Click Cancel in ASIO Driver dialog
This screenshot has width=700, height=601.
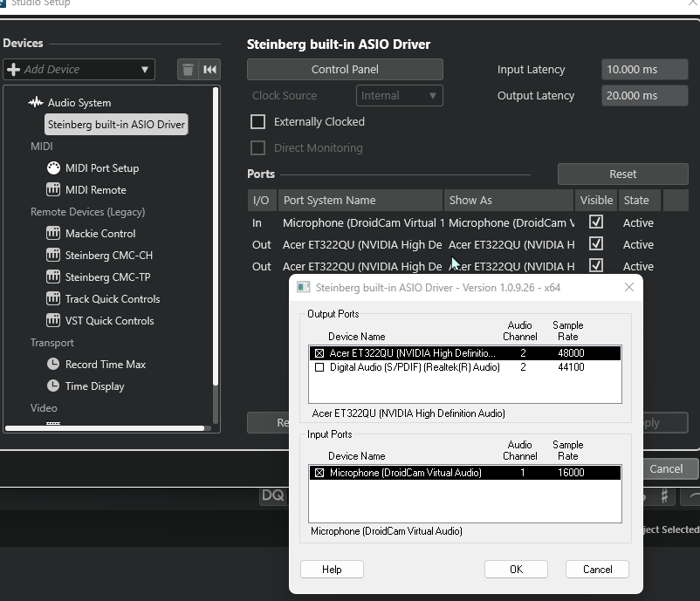(597, 570)
